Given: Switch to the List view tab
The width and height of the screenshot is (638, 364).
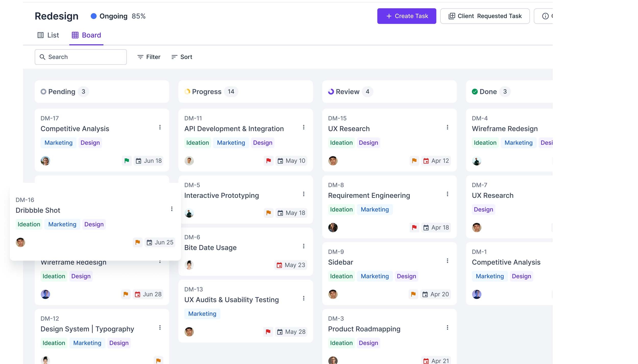Looking at the screenshot, I should coord(48,35).
